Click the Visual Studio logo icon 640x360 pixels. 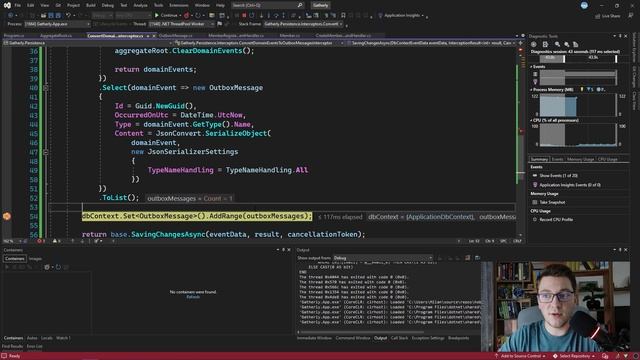point(7,5)
